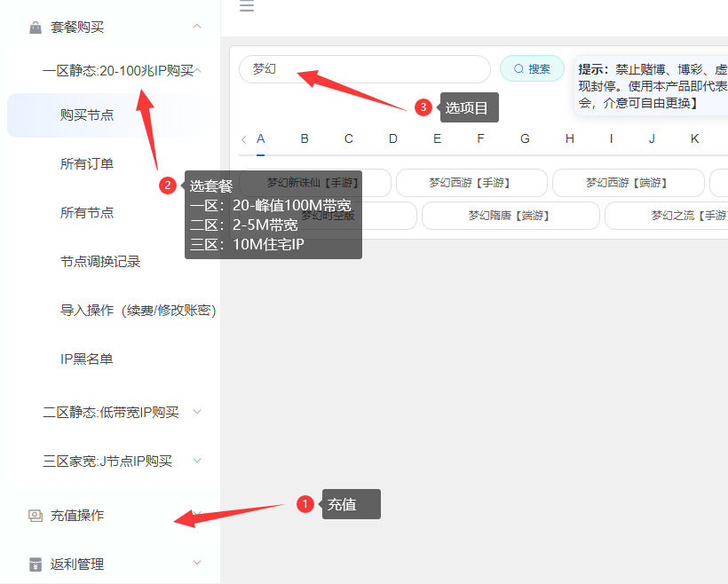Expand 三区家宽:J节点IP购买 chevron
This screenshot has height=584, width=728.
[197, 461]
